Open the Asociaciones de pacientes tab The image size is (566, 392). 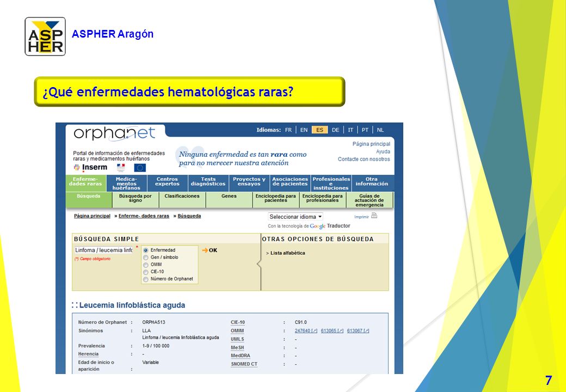click(290, 183)
